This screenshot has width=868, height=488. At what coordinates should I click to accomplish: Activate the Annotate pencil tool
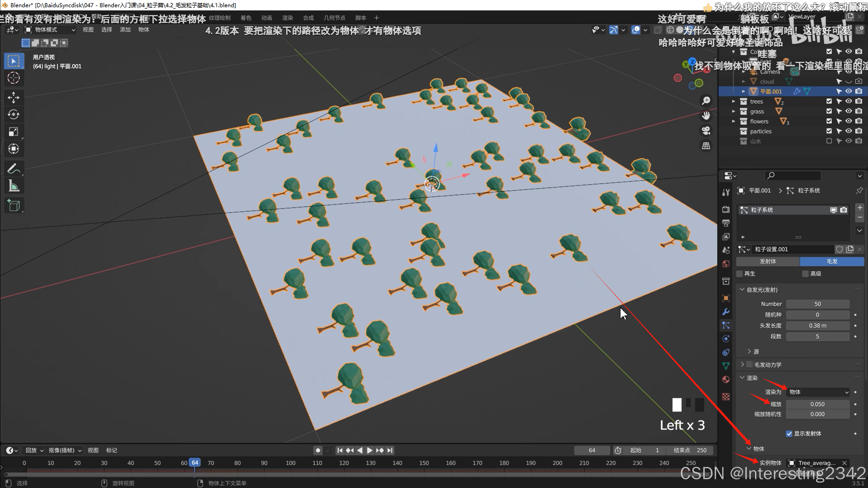14,168
